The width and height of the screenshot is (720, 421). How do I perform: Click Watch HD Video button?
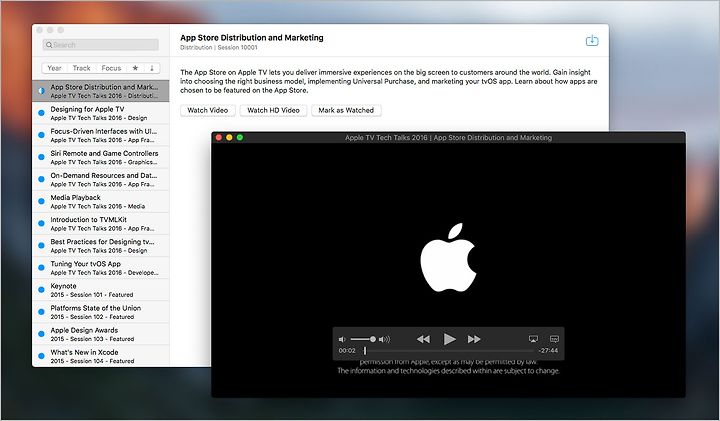pos(273,110)
